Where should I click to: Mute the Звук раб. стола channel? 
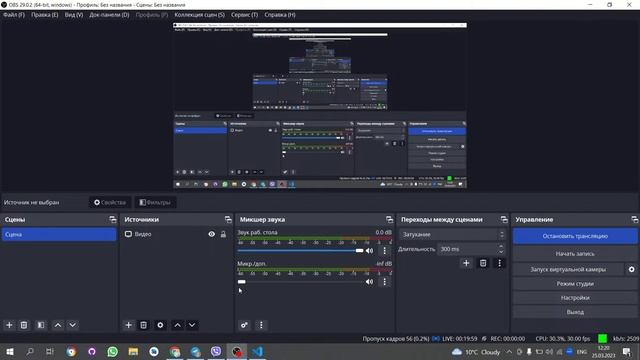pos(369,251)
